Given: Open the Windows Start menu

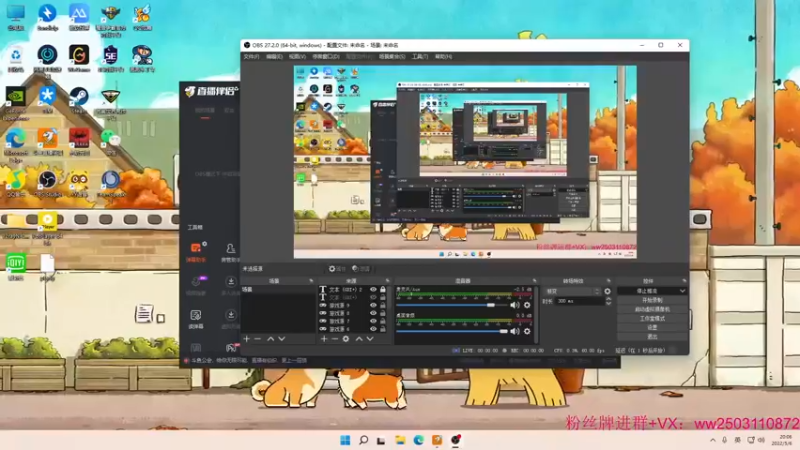Looking at the screenshot, I should point(345,440).
